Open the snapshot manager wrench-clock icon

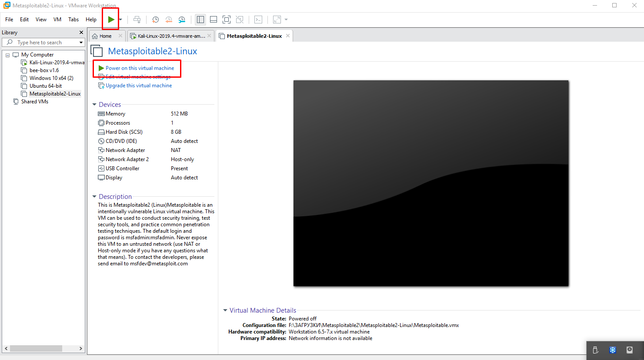182,20
